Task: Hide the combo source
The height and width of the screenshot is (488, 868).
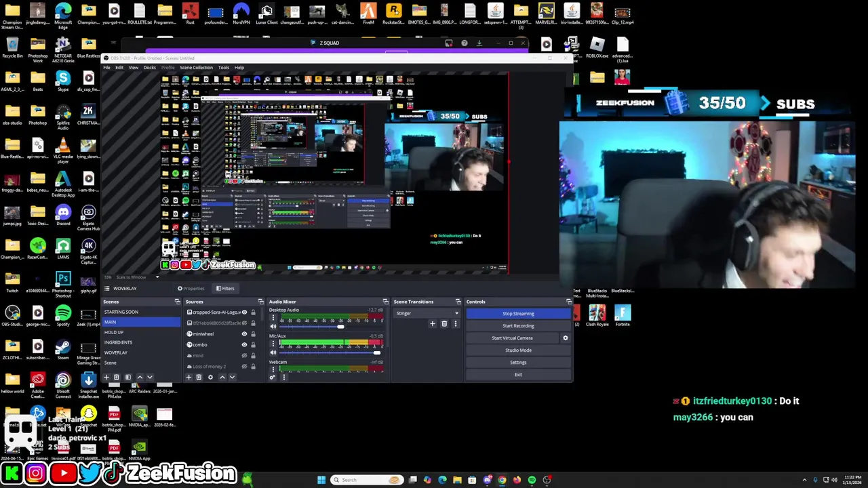Action: coord(244,345)
